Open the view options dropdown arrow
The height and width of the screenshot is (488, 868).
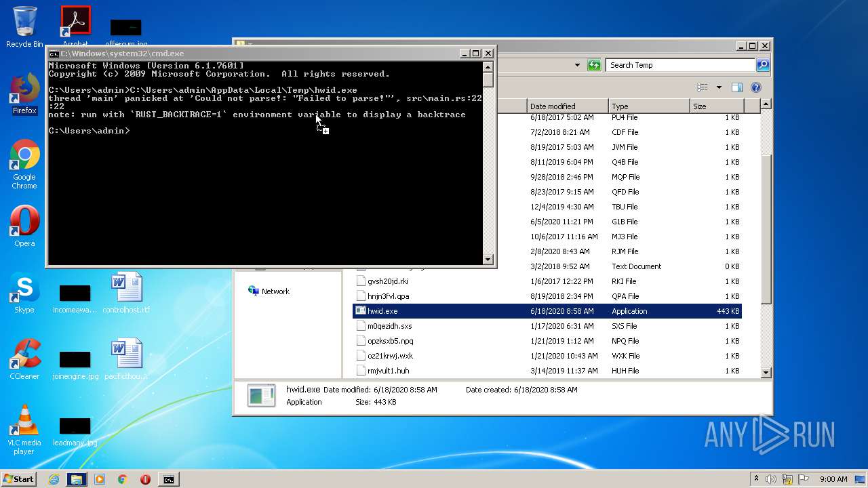[719, 87]
